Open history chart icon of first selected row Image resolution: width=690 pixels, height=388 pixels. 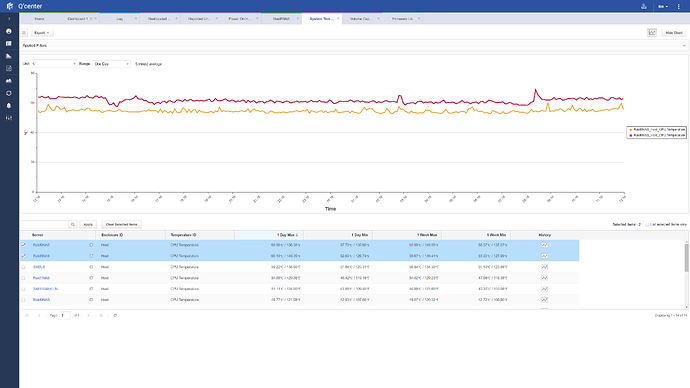(x=544, y=245)
